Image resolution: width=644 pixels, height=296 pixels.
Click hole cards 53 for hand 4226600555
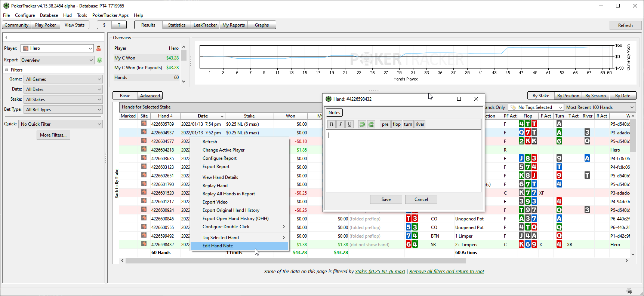412,227
